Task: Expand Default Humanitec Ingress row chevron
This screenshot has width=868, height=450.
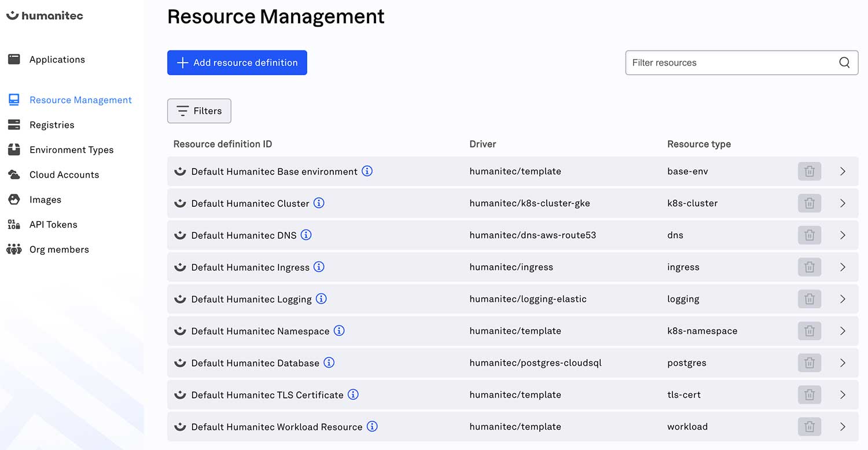Action: click(x=843, y=267)
